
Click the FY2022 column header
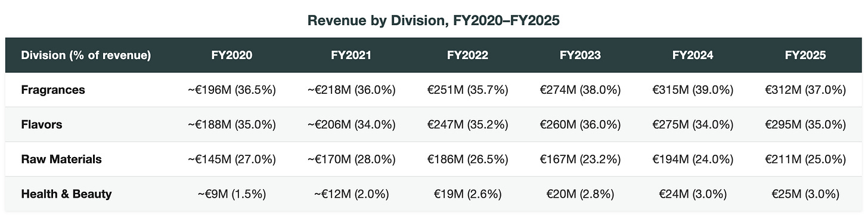(x=467, y=56)
